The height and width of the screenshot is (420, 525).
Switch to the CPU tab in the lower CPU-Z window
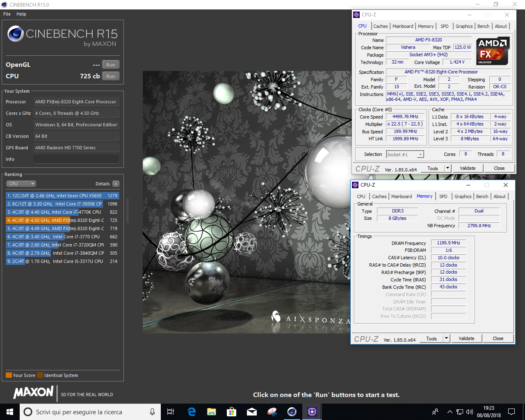pos(361,196)
